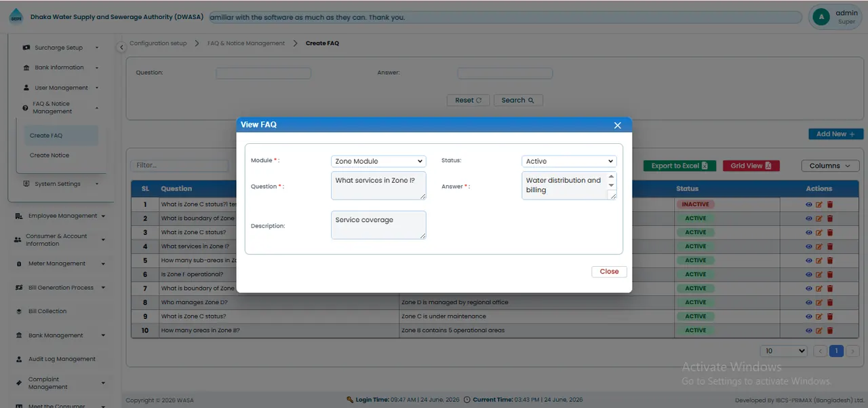Click the admin user avatar
This screenshot has width=868, height=408.
pyautogui.click(x=821, y=17)
